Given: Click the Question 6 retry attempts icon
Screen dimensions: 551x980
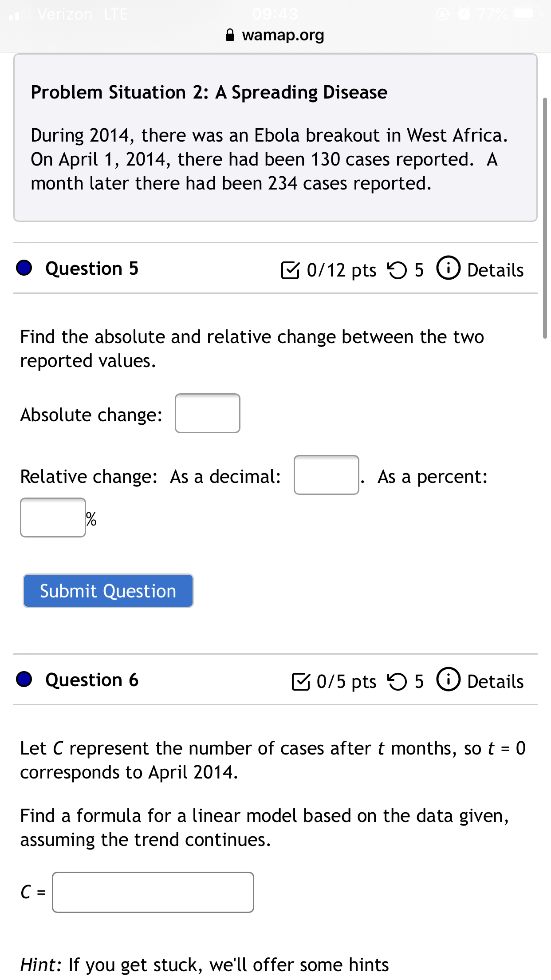Looking at the screenshot, I should 397,681.
